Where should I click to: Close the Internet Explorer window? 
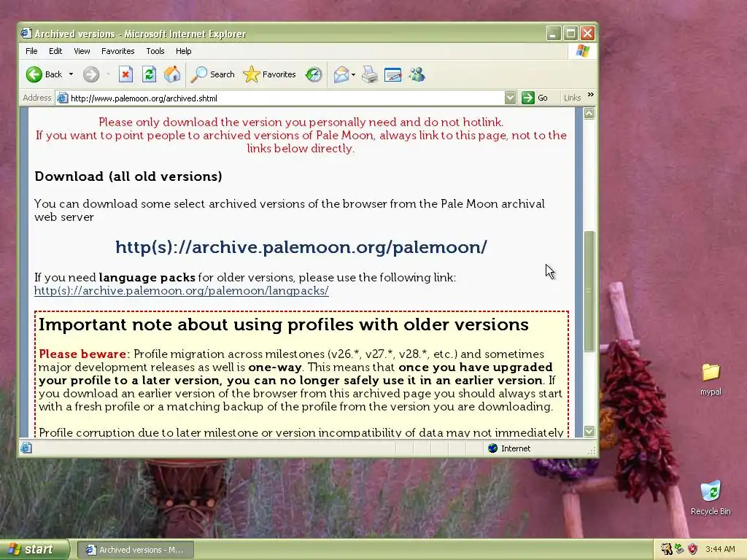[x=587, y=34]
